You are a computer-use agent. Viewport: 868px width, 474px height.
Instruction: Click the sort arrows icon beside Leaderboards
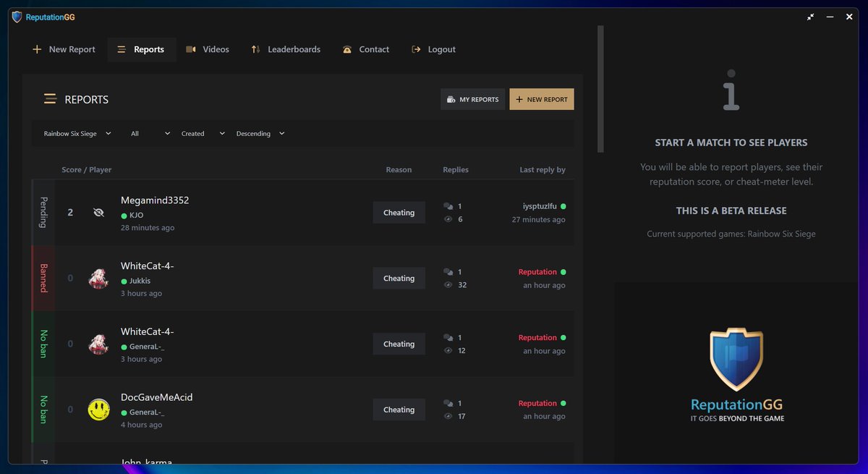click(255, 49)
